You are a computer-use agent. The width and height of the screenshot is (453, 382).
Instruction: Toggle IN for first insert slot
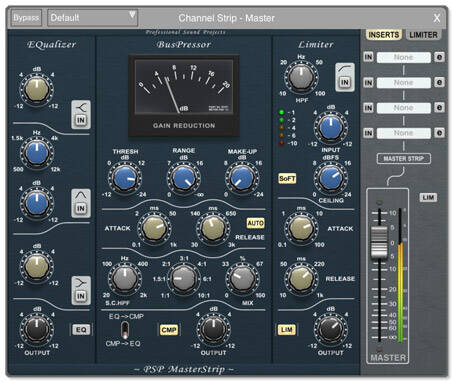pos(368,57)
